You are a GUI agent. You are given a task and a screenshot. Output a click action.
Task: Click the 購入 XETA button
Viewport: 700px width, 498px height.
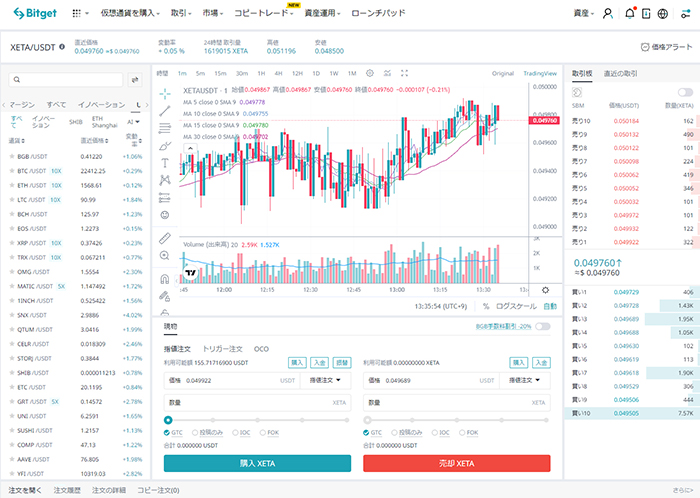click(x=257, y=463)
